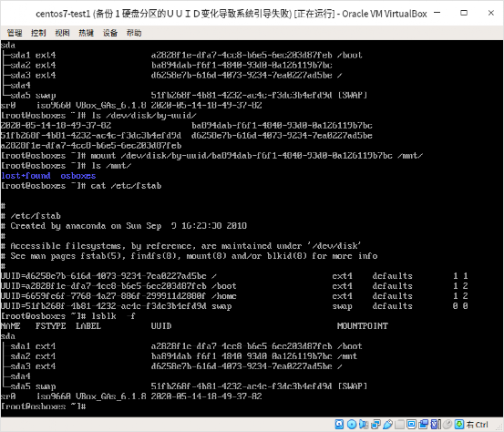Click the 'ls /dev/disk/by-uuid/' command
This screenshot has width=504, height=432.
click(x=144, y=116)
